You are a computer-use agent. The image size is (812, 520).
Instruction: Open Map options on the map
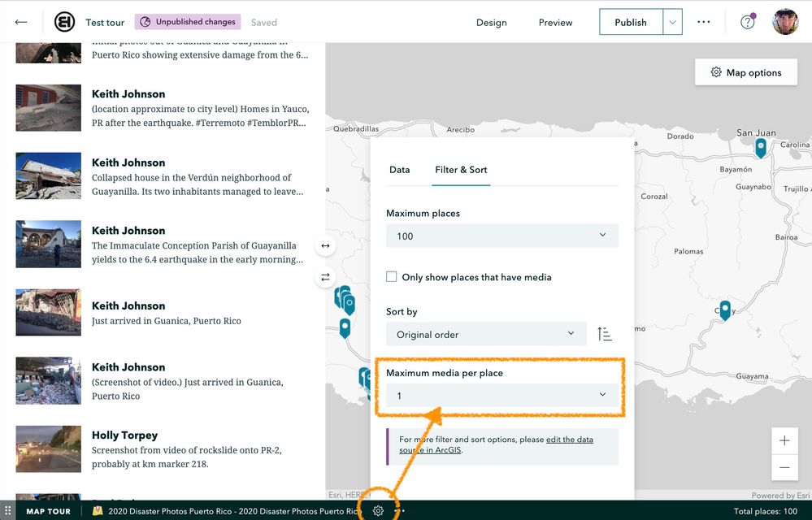pyautogui.click(x=745, y=71)
